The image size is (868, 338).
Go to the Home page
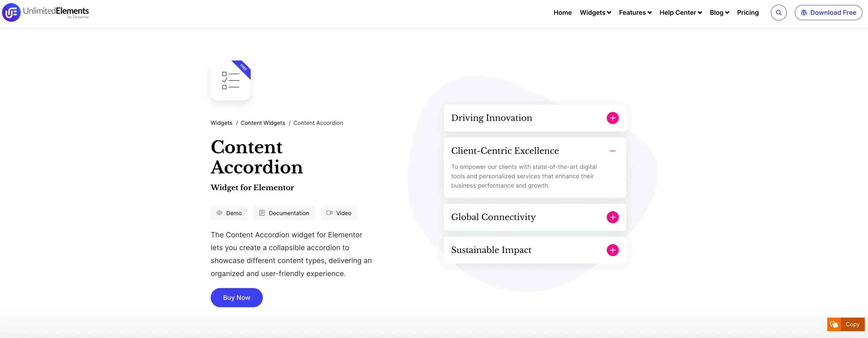point(563,13)
